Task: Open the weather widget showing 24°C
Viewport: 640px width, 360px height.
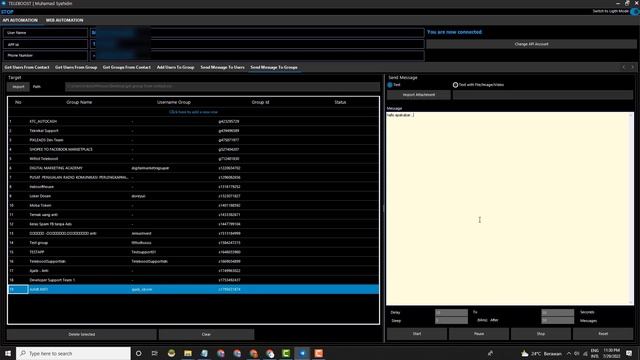Action: pos(541,353)
